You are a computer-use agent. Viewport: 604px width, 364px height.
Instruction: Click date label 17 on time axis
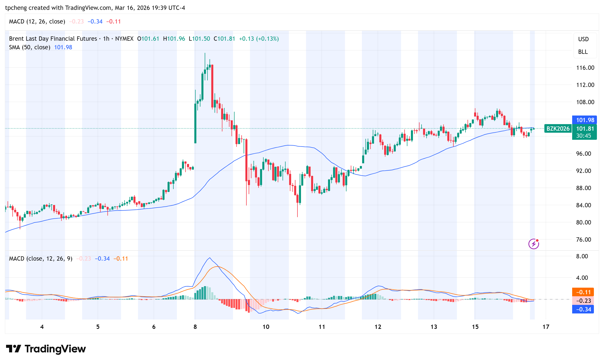[546, 327]
